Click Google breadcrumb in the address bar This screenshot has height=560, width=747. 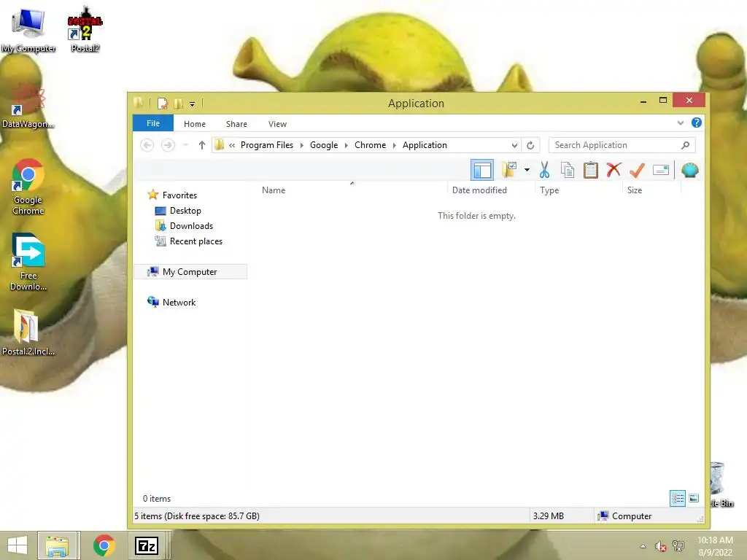[x=324, y=145]
